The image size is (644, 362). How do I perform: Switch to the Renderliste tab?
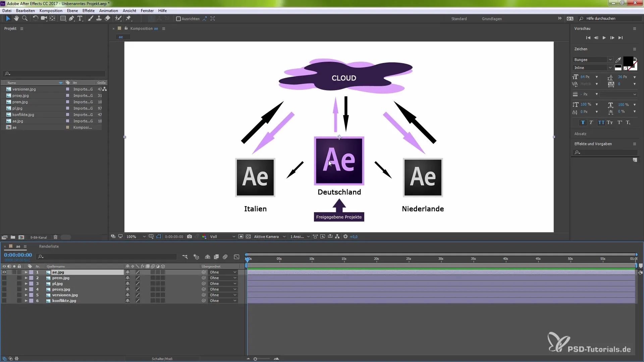pyautogui.click(x=49, y=246)
